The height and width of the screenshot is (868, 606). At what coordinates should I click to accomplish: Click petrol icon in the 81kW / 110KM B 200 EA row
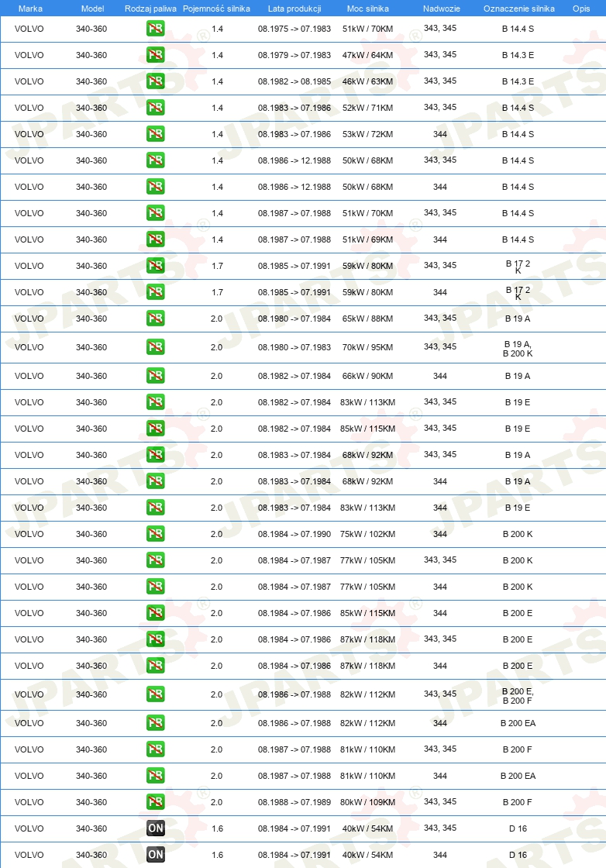coord(156,776)
